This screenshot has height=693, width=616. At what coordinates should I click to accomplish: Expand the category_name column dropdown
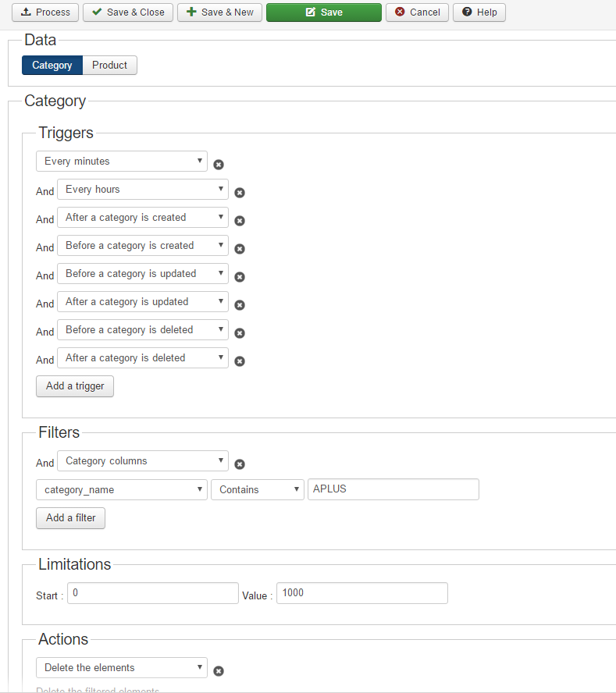point(122,489)
